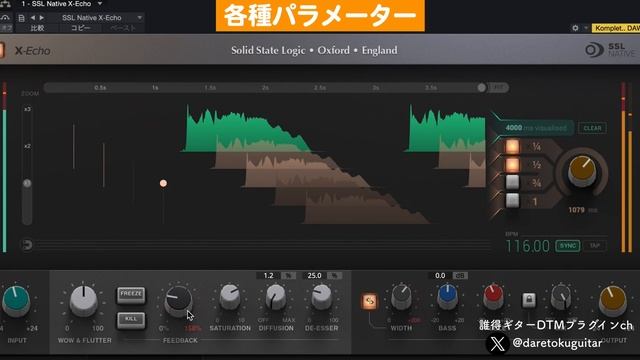
Task: Click the SSL Native logo
Action: point(610,50)
